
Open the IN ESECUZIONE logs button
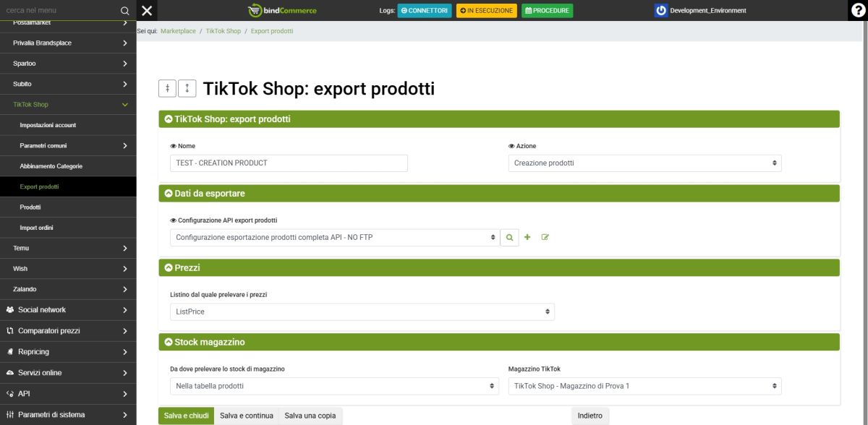point(487,11)
